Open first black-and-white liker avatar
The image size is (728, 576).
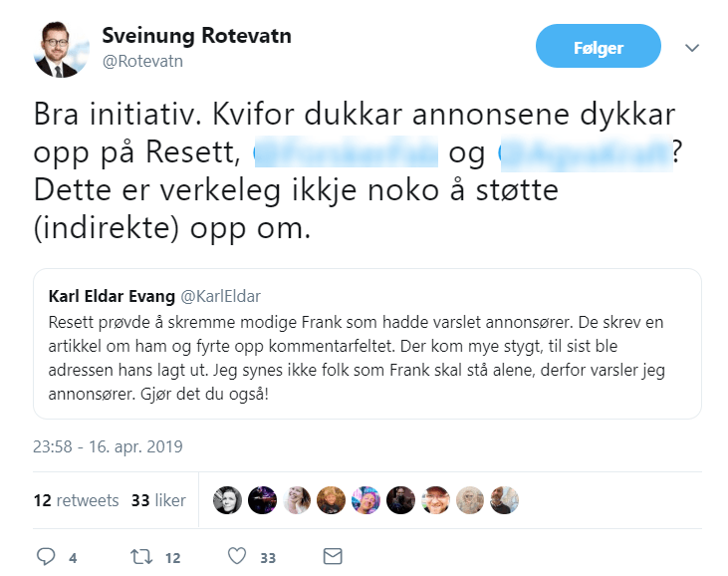click(227, 500)
